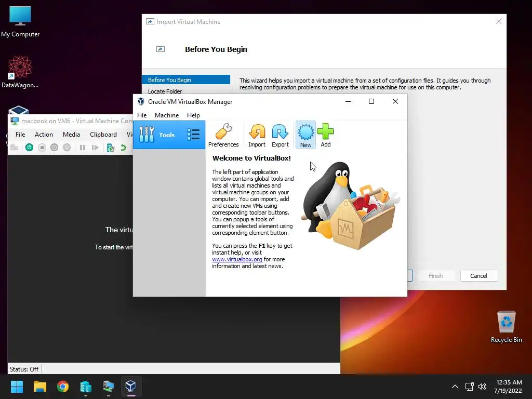The height and width of the screenshot is (399, 532).
Task: Click the Ctrl+Alt+Del keyboard icon in Hyper-V
Action: [x=14, y=147]
